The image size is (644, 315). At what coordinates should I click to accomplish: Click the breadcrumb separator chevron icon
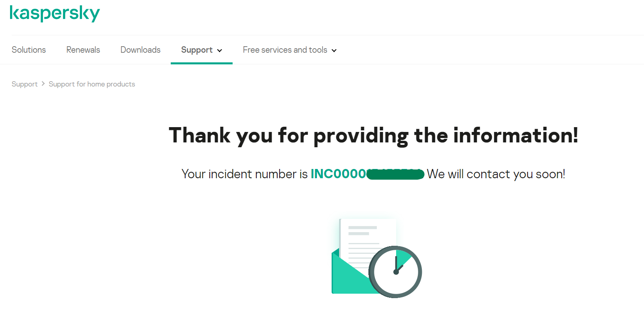(43, 84)
